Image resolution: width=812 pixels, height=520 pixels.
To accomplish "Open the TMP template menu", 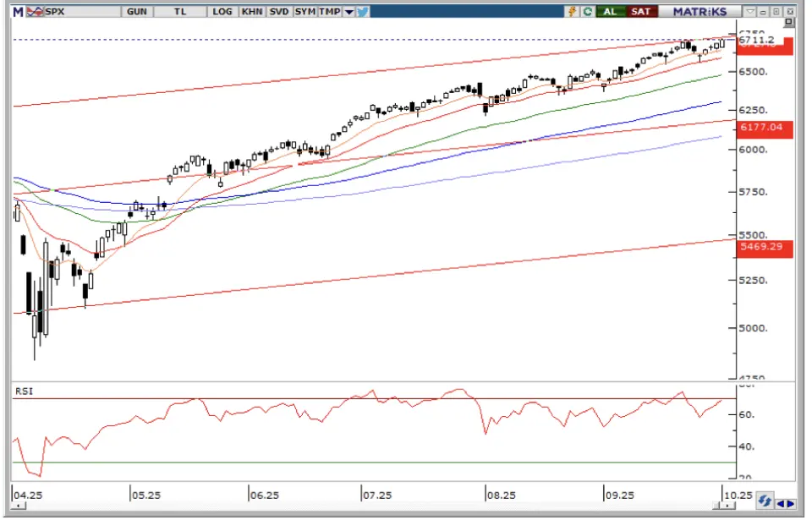I will point(330,12).
